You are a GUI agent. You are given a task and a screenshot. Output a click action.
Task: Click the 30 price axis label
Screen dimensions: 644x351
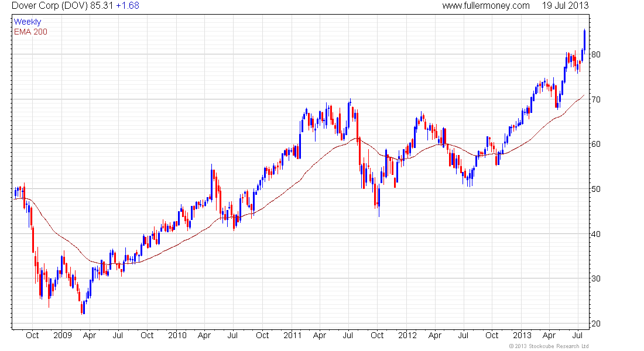click(595, 278)
